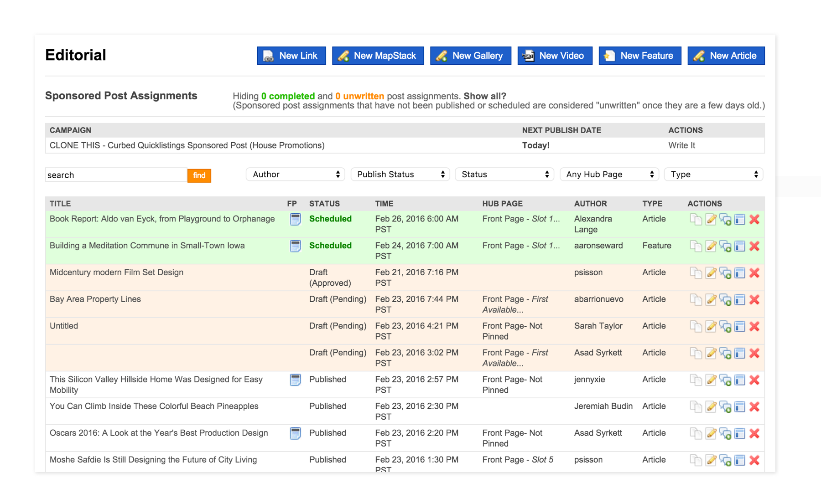The height and width of the screenshot is (504, 821).
Task: Add comment on 'Midcentury modern Film Set Design'
Action: (x=725, y=273)
